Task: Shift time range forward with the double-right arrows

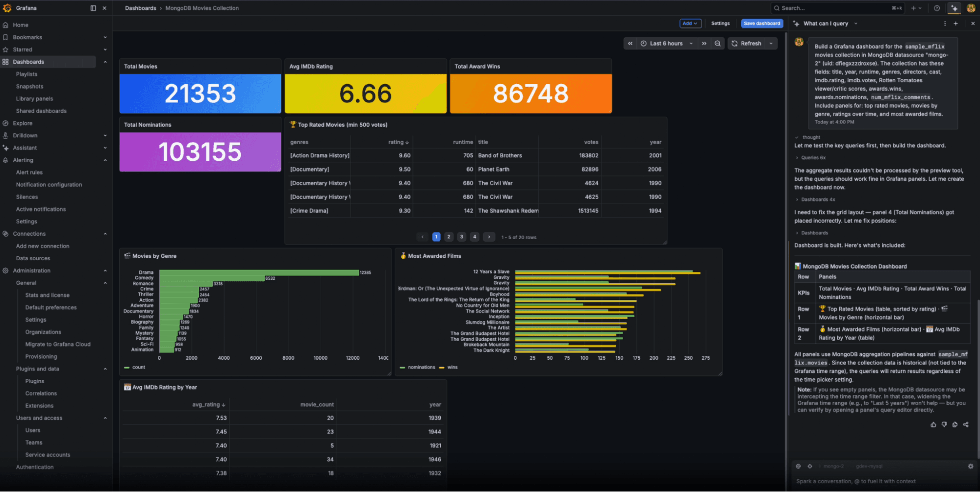Action: pyautogui.click(x=704, y=44)
